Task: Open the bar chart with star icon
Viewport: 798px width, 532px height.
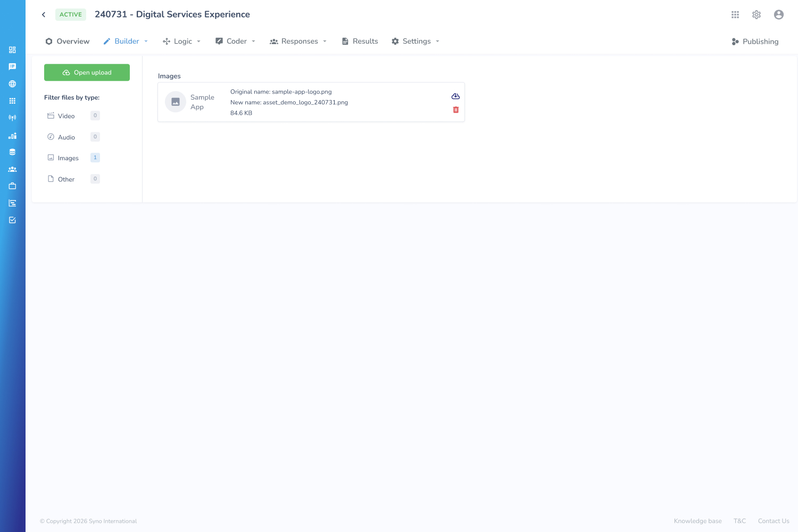Action: pyautogui.click(x=12, y=136)
